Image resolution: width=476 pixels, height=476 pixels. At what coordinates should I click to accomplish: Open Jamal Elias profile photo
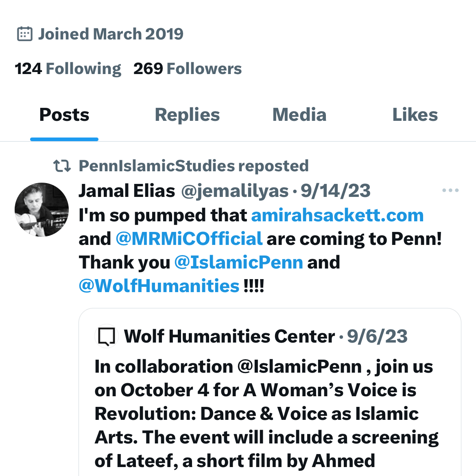[x=41, y=210]
